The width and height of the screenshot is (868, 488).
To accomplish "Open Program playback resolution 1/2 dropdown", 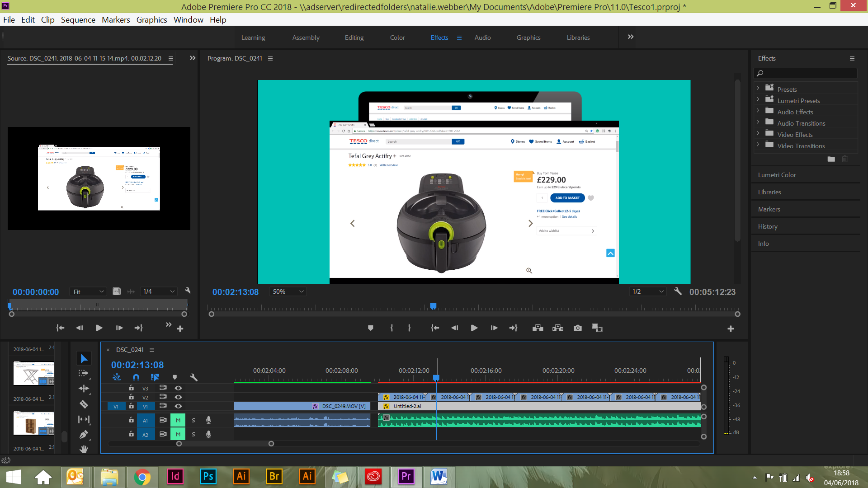I will (x=648, y=291).
